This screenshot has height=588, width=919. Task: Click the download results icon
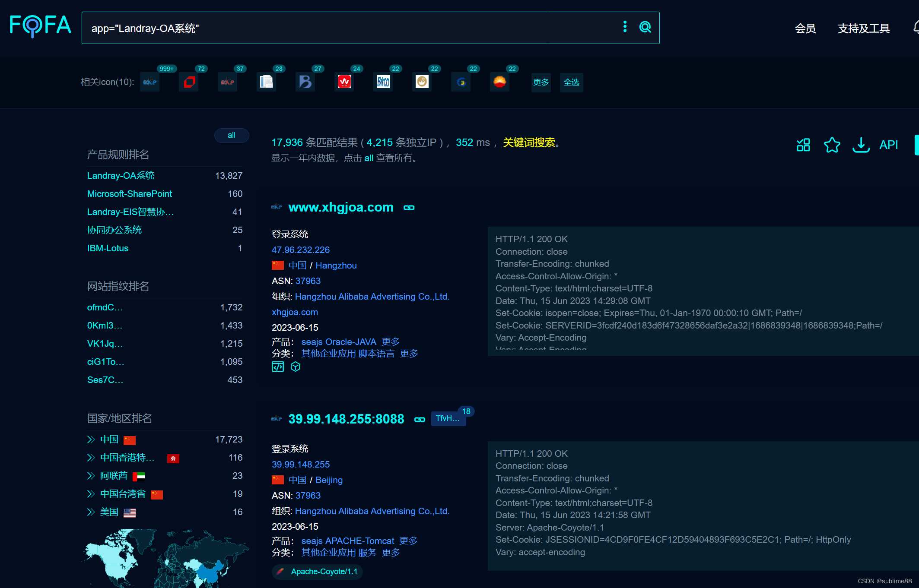pos(861,145)
